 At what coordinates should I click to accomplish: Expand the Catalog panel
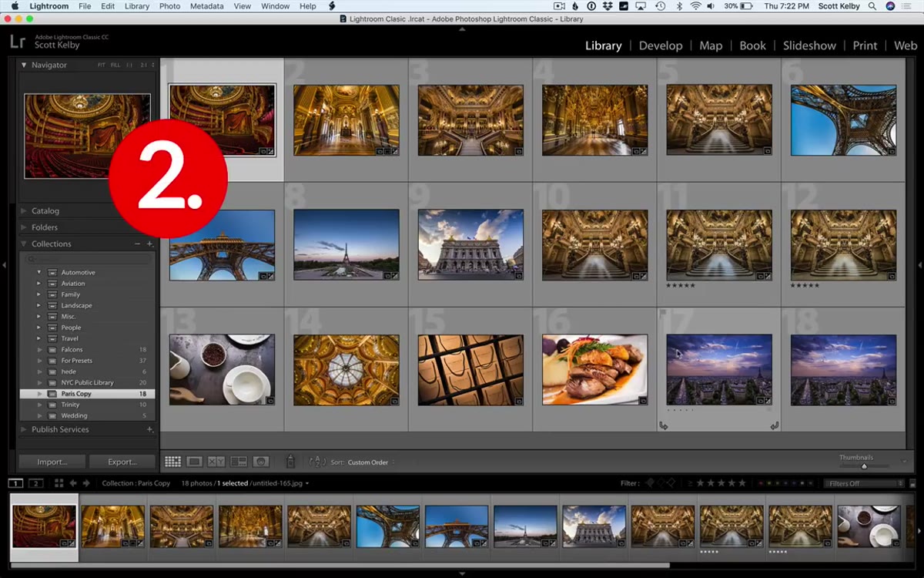[x=24, y=210]
